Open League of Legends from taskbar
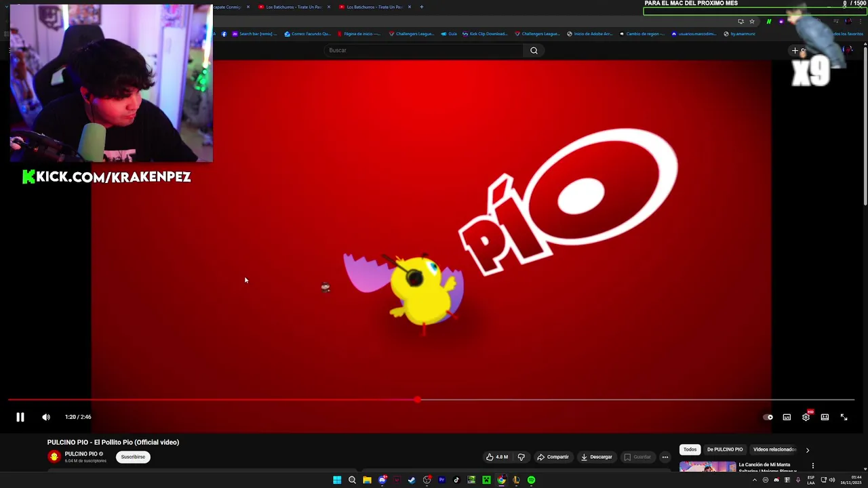 coord(516,480)
